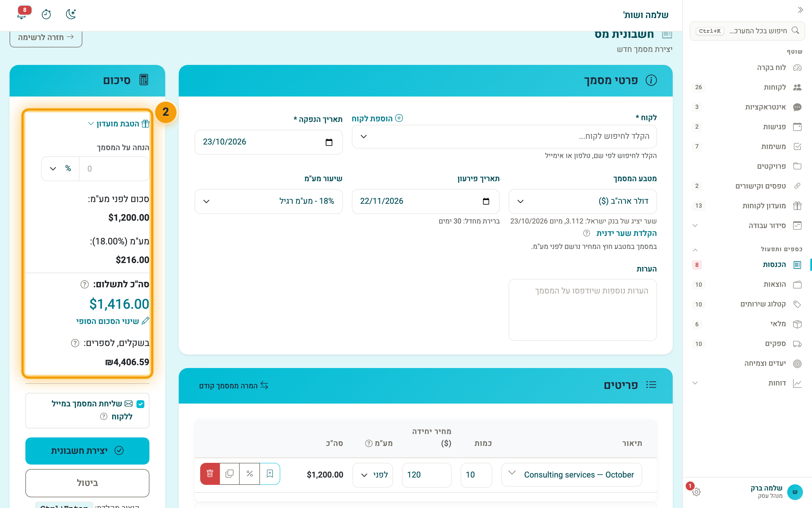
Task: Add discount percent to Consulting row
Action: [250, 474]
